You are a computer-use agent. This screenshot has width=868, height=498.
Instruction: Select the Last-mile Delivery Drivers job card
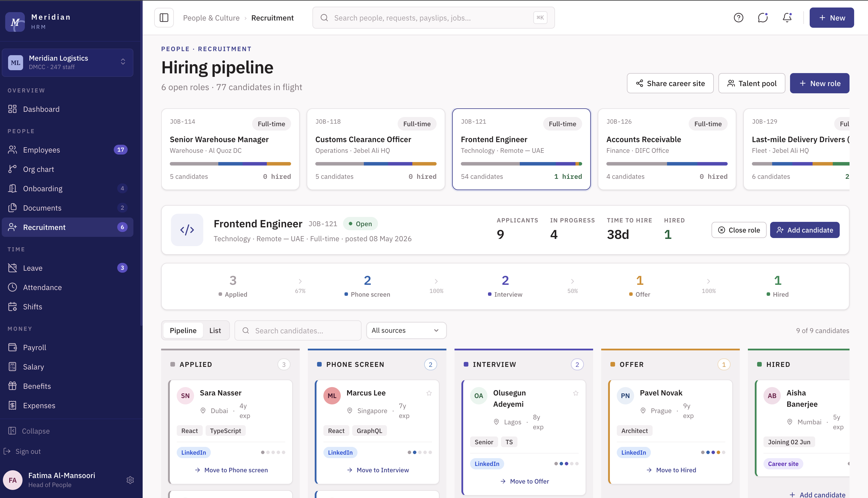pos(797,149)
